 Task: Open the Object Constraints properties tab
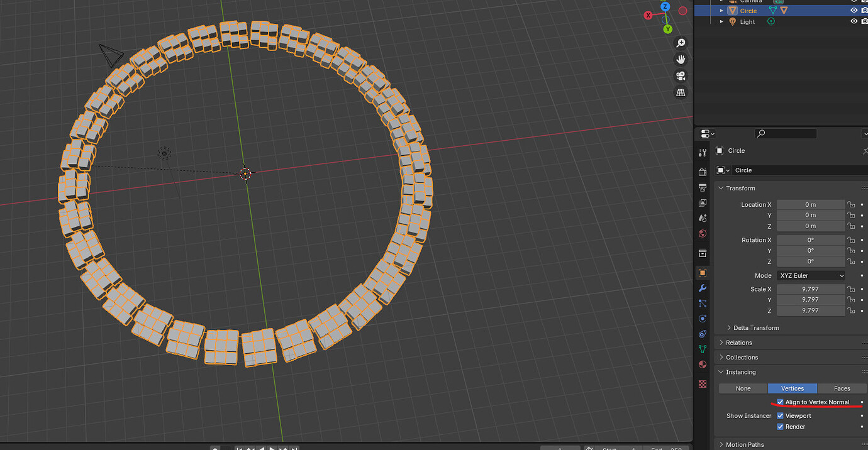click(x=703, y=334)
